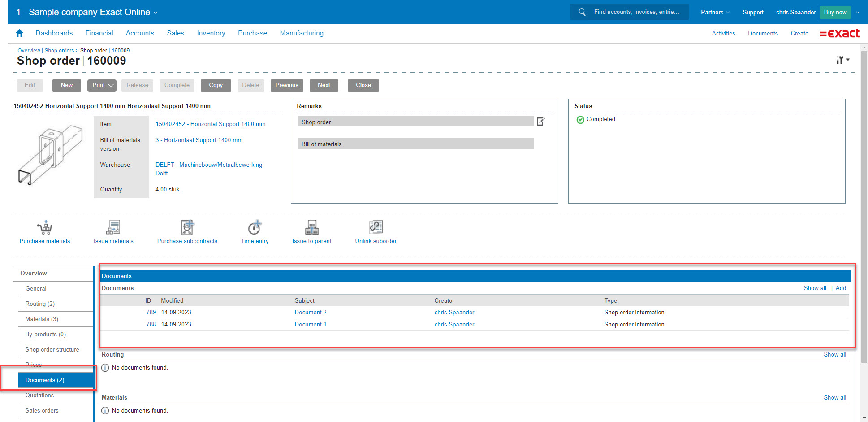Open the Purchase materials icon
The width and height of the screenshot is (868, 422).
coord(45,227)
